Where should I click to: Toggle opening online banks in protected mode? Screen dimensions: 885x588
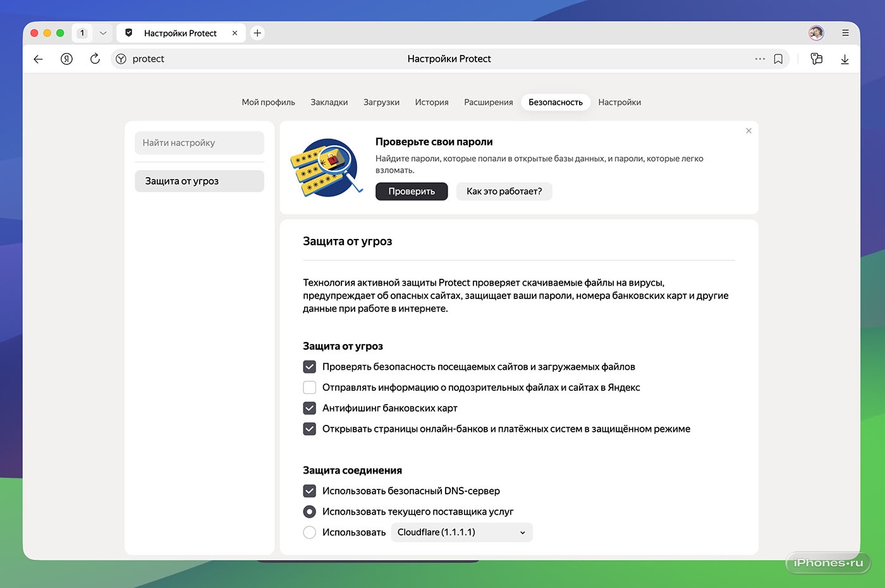click(310, 429)
